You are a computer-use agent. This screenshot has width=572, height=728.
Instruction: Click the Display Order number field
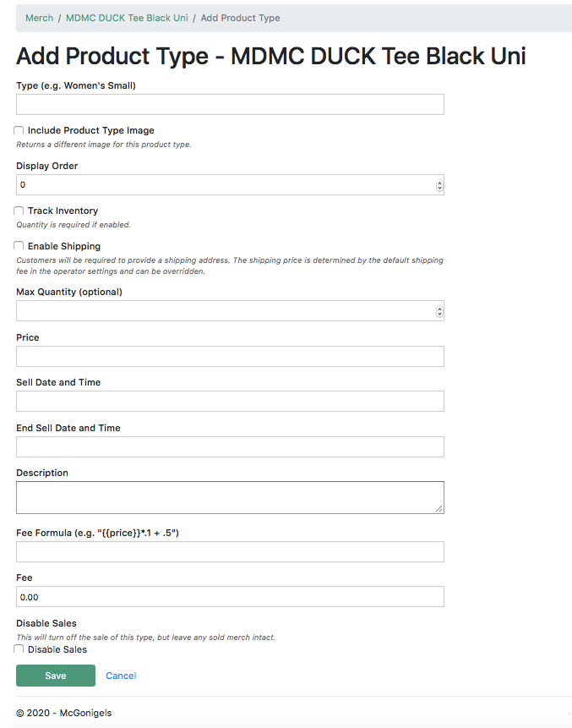tap(224, 185)
